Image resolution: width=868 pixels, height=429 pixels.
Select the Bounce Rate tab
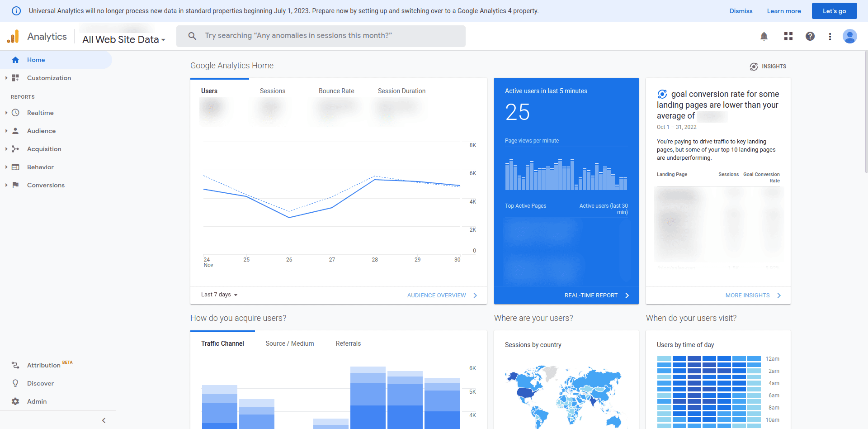pos(336,91)
